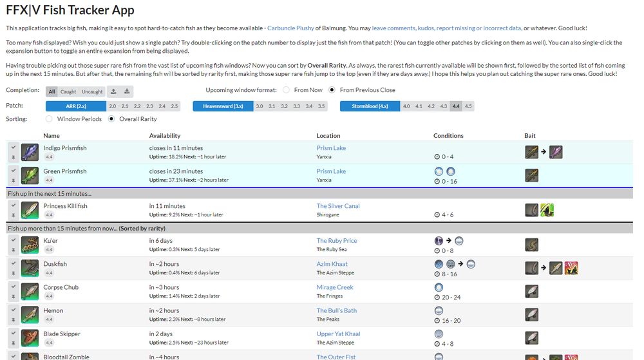Image resolution: width=644 pixels, height=360 pixels.
Task: Pin the Indigo Prismfish row
Action: pos(14,157)
